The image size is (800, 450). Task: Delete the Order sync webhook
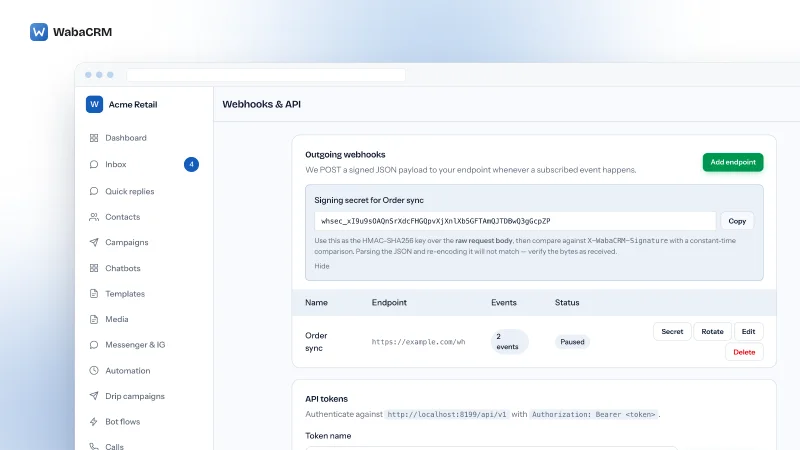pos(744,352)
